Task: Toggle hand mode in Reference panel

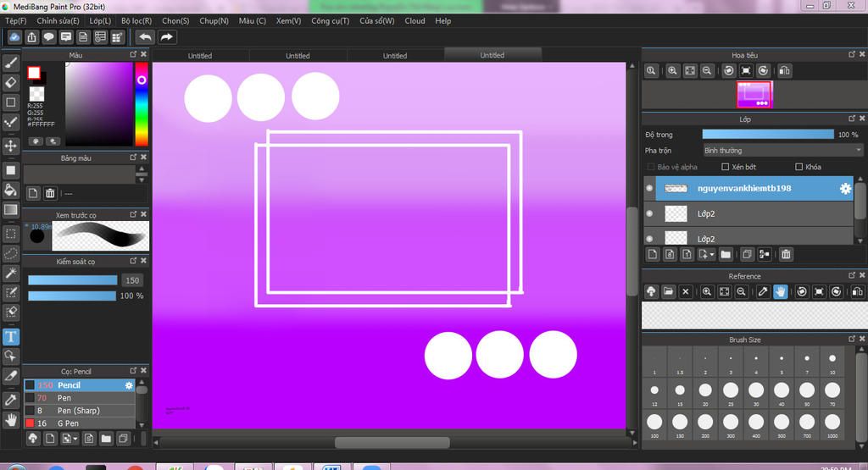Action: pos(780,291)
